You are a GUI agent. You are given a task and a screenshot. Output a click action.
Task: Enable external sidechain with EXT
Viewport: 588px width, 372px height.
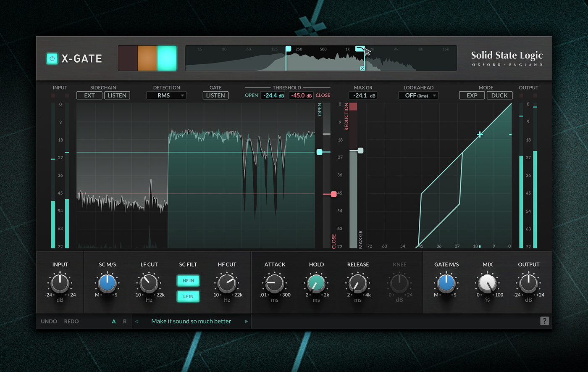tap(89, 95)
